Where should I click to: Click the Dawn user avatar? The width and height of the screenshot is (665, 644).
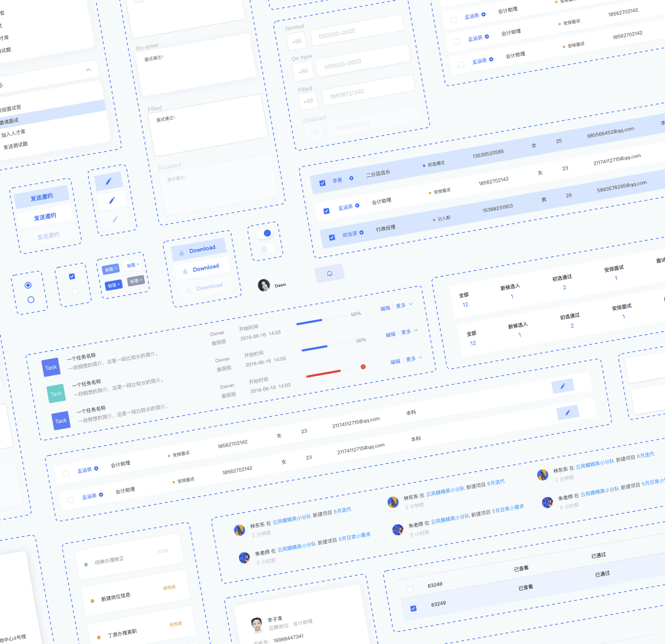pyautogui.click(x=264, y=285)
